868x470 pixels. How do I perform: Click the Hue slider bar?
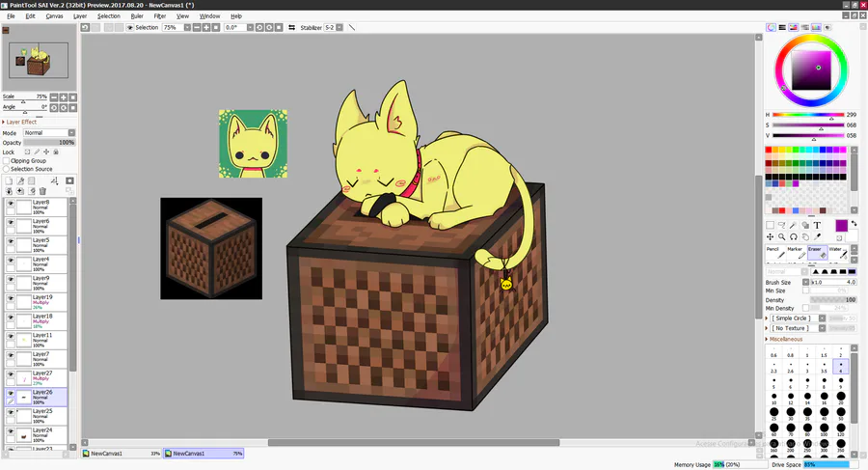click(x=808, y=115)
